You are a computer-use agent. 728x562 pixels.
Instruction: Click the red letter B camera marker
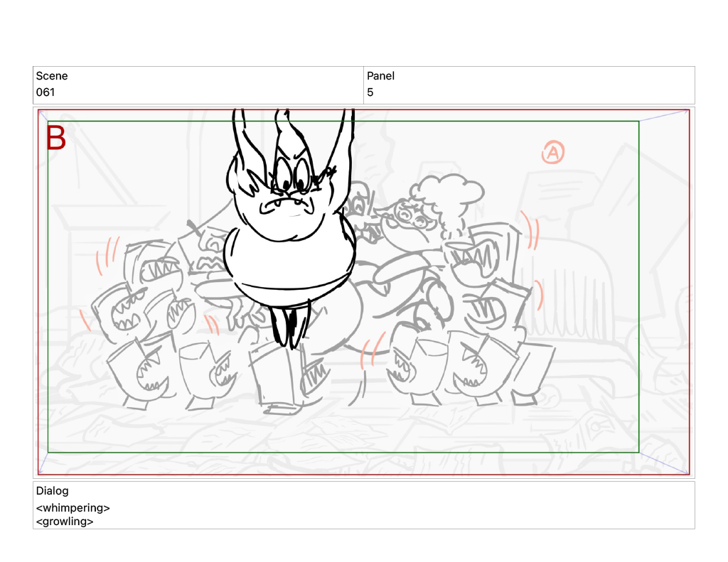tap(56, 138)
